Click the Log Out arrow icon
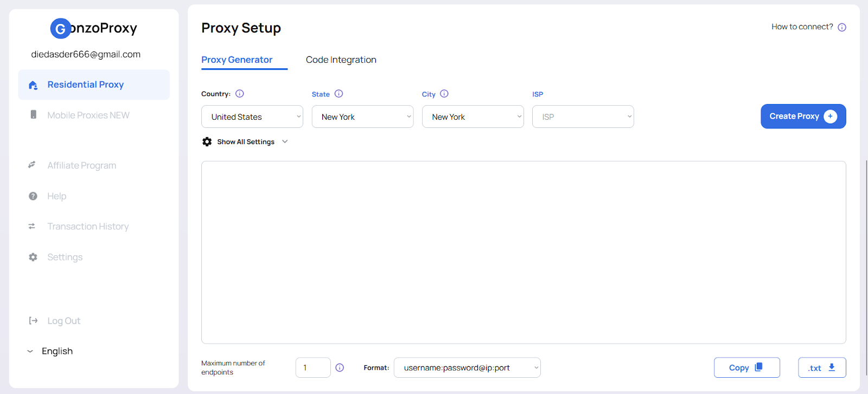 [33, 321]
